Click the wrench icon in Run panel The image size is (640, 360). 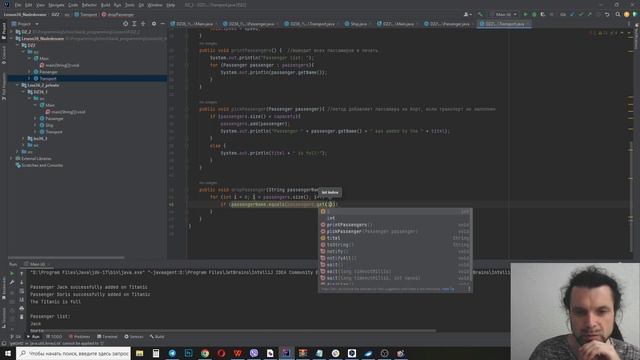tap(12, 282)
